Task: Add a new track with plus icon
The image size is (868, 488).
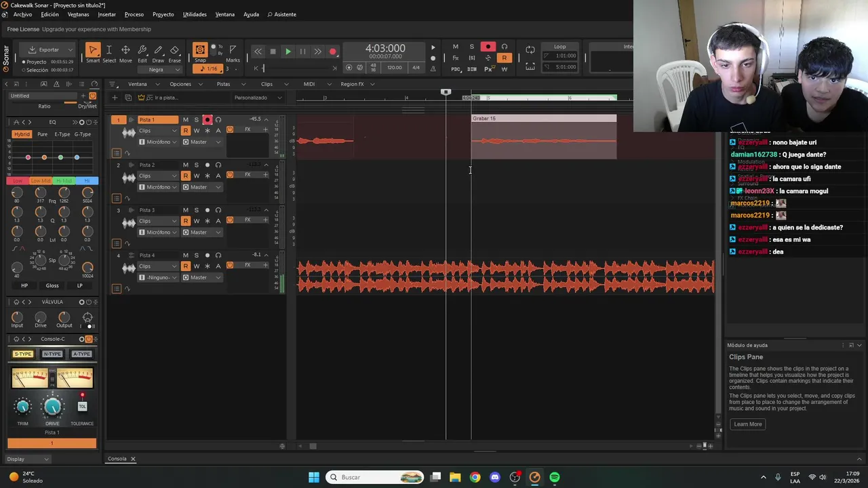Action: [115, 98]
